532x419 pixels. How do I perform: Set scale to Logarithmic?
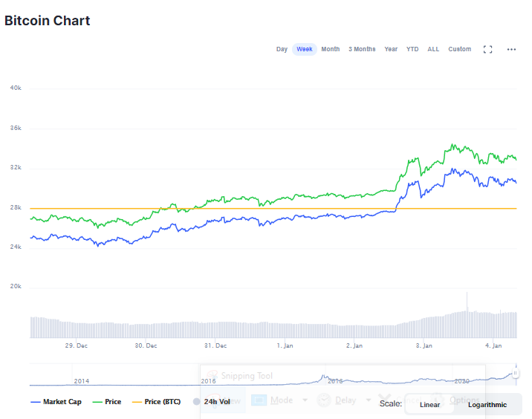487,405
